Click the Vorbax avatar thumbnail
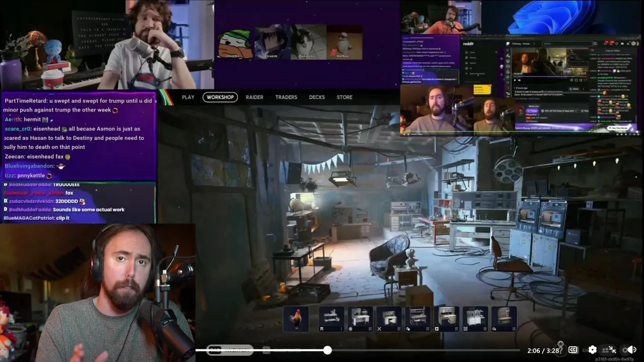 pyautogui.click(x=344, y=42)
